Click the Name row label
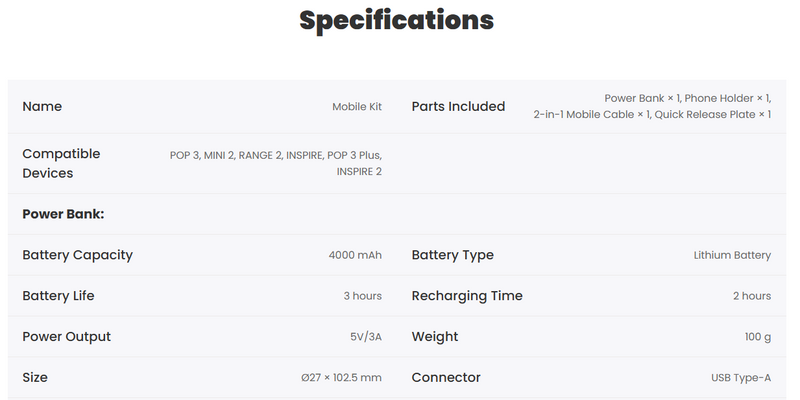Screen dimensions: 800x400 [42, 107]
